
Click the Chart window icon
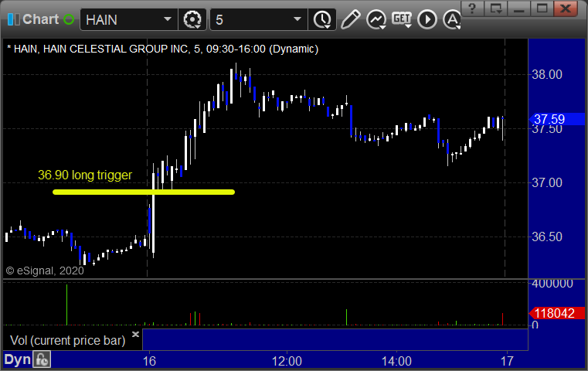[13, 19]
